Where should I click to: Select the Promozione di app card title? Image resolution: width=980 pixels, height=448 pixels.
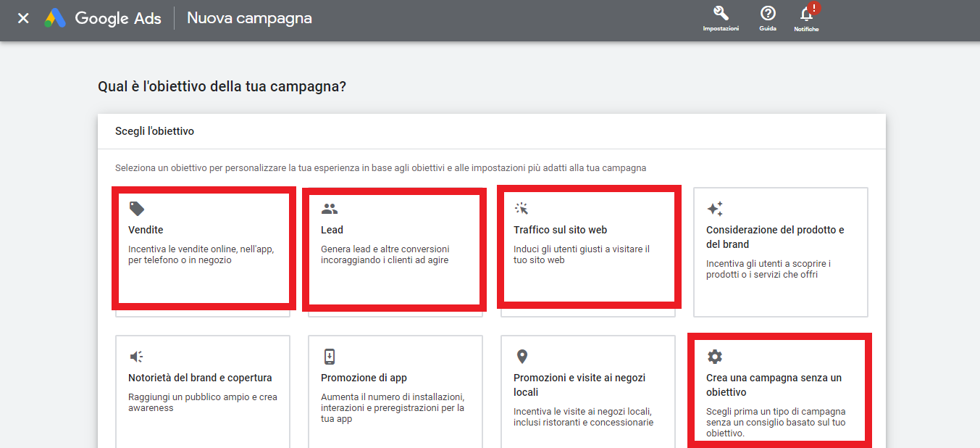364,378
